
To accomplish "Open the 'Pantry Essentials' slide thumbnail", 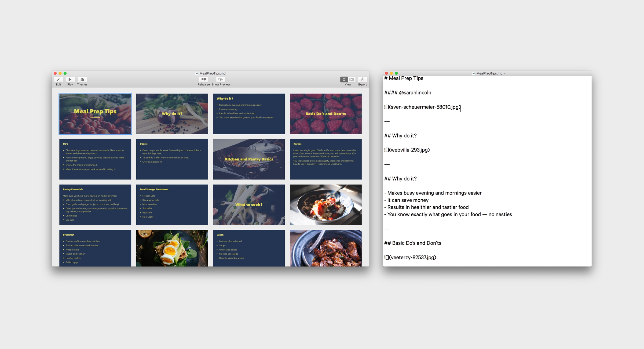I will point(95,204).
